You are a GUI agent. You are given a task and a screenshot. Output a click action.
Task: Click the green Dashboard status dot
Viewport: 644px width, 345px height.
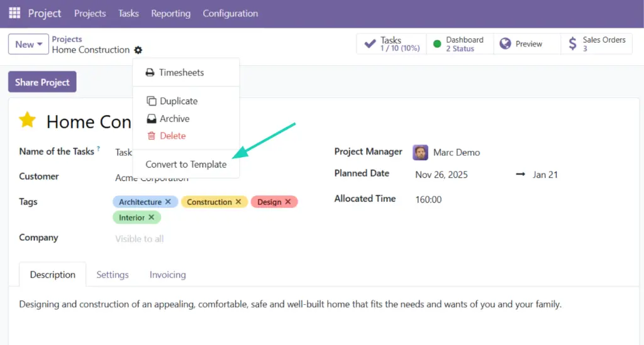(437, 44)
